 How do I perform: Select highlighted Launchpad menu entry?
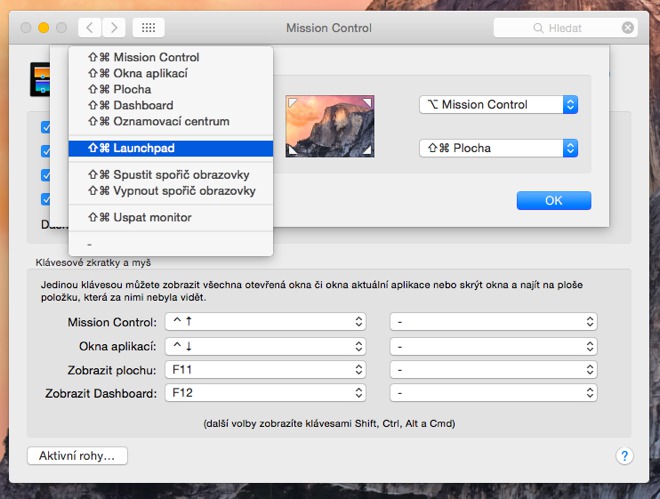point(170,148)
